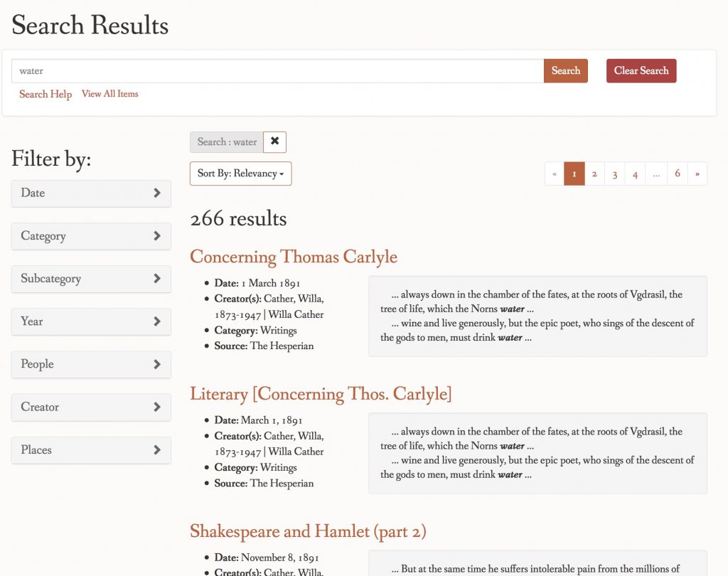Open 'Concerning Thomas Carlyle' result

pyautogui.click(x=293, y=257)
